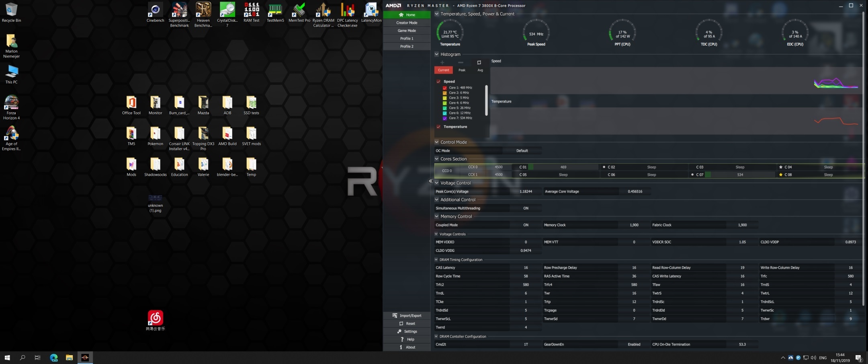The height and width of the screenshot is (364, 868).
Task: Select the Avg histogram view
Action: (x=480, y=70)
